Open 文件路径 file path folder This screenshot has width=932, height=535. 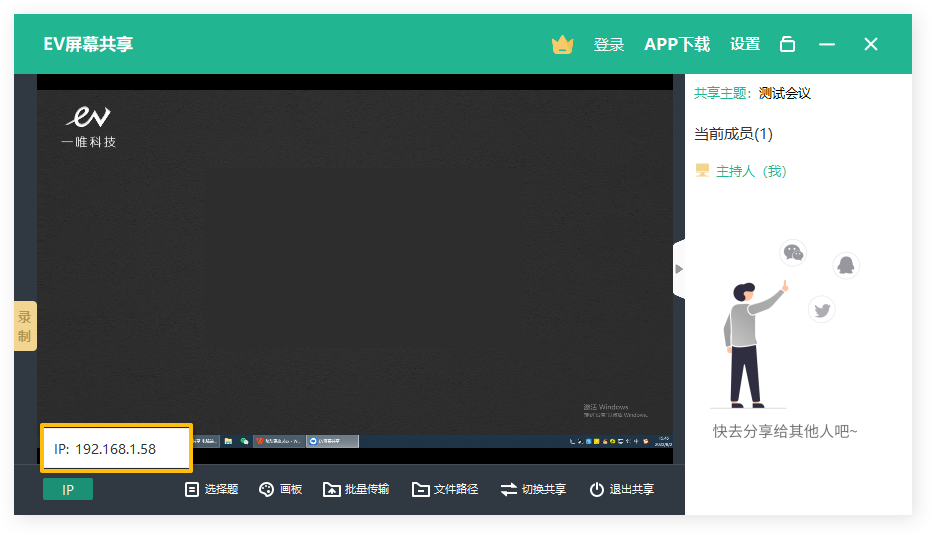(445, 490)
